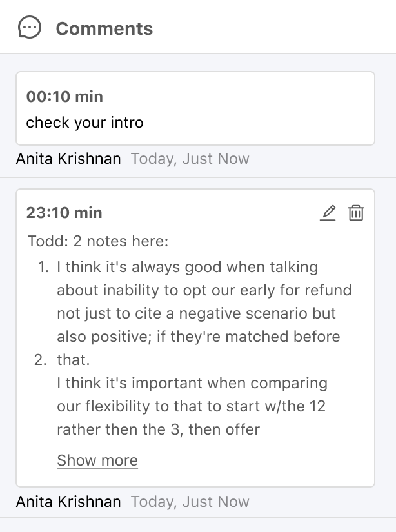Click the 'rather then the 3' text line
396x532 pixels.
click(158, 429)
